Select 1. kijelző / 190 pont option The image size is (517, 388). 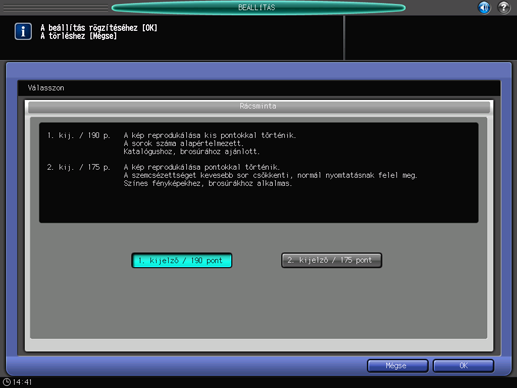[182, 260]
